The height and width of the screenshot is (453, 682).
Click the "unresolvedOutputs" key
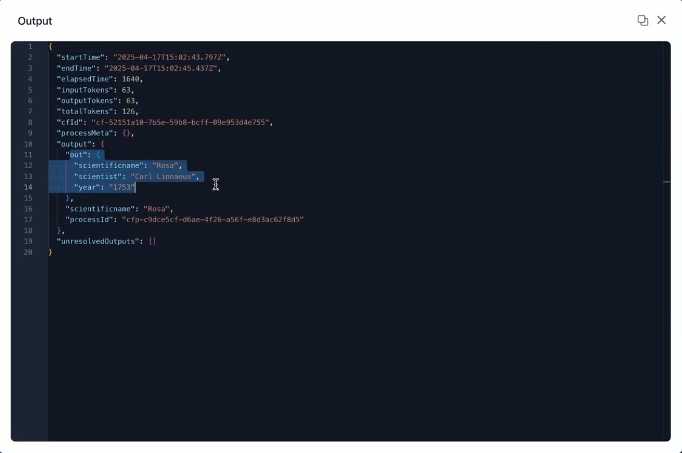98,241
